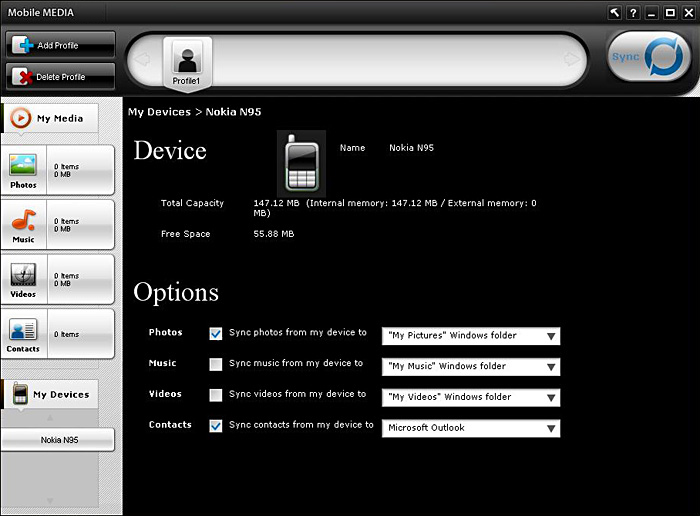Click the pin arrow icon in title bar
The width and height of the screenshot is (700, 516).
(x=615, y=12)
